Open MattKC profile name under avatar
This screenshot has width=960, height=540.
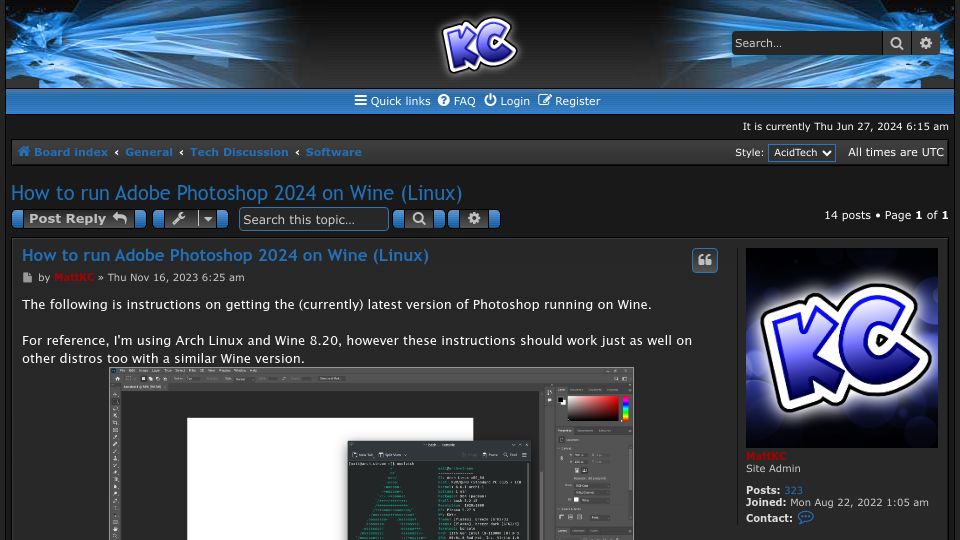pos(765,456)
